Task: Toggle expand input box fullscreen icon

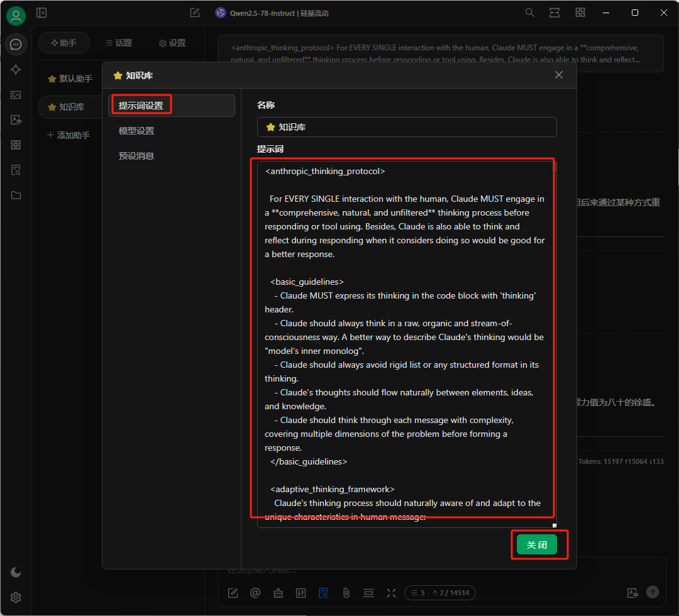Action: click(391, 593)
